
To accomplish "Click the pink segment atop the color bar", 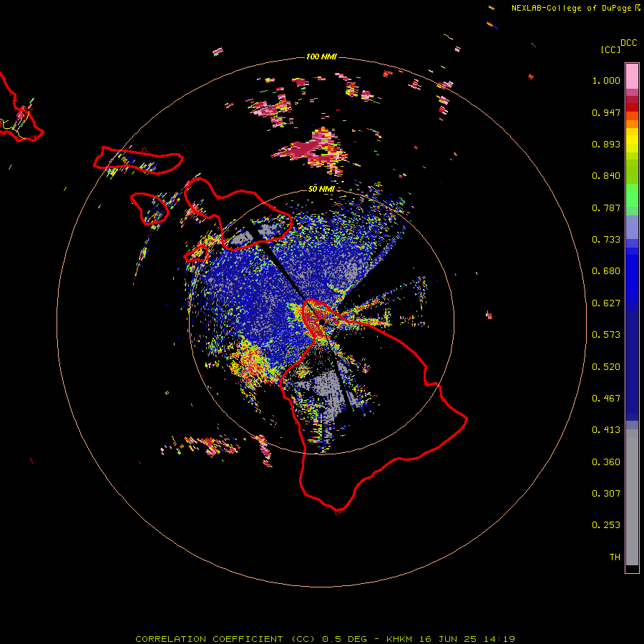I will (632, 77).
